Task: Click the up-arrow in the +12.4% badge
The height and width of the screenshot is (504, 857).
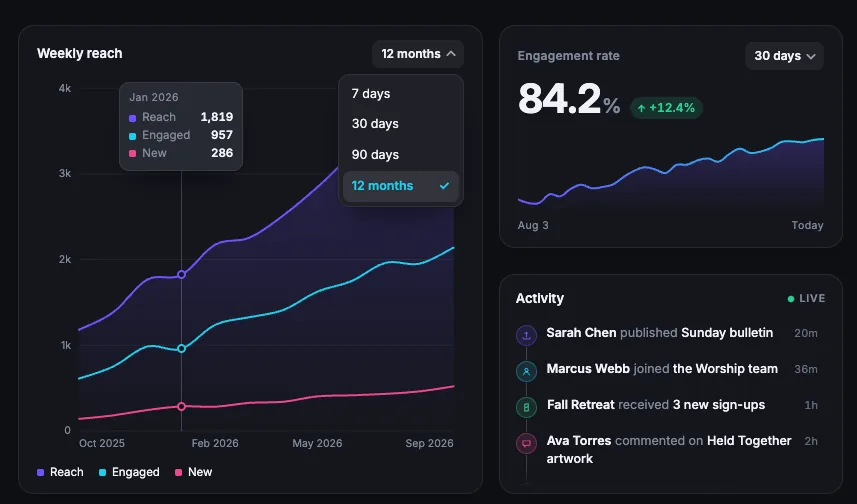Action: (x=641, y=108)
